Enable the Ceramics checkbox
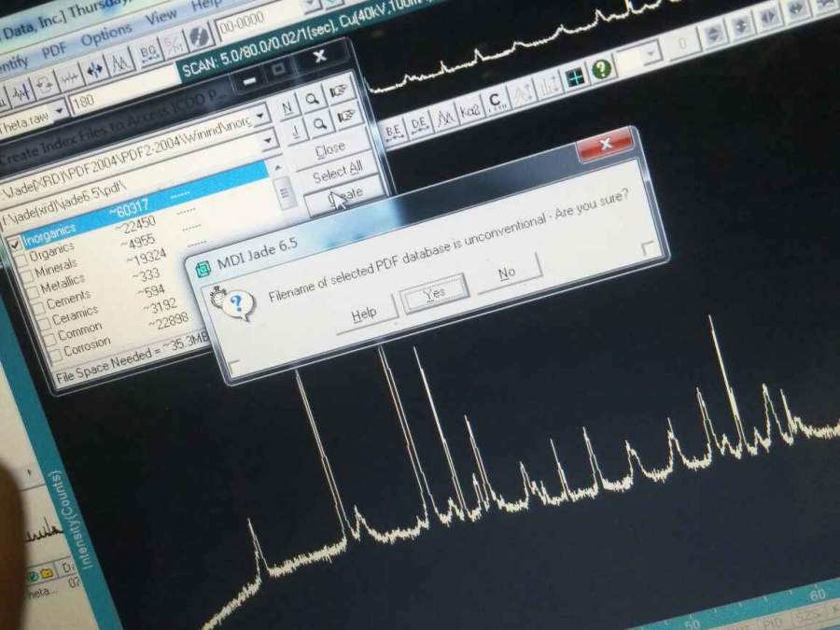 tap(45, 322)
